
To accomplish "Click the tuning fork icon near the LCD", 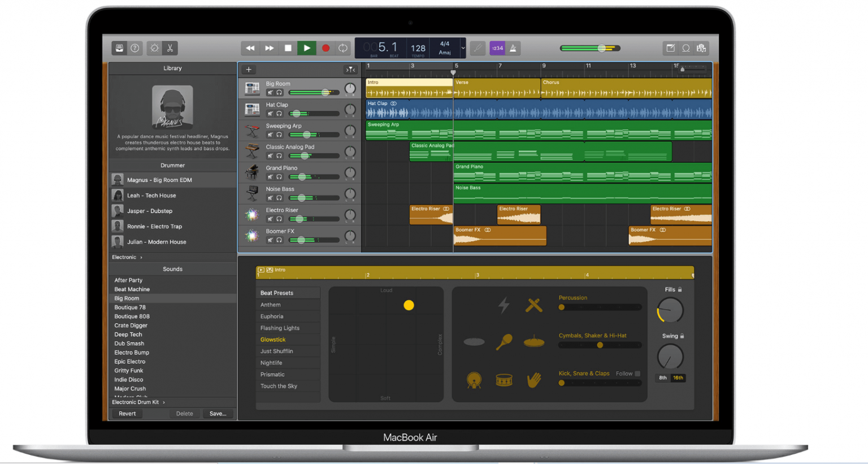I will [478, 48].
